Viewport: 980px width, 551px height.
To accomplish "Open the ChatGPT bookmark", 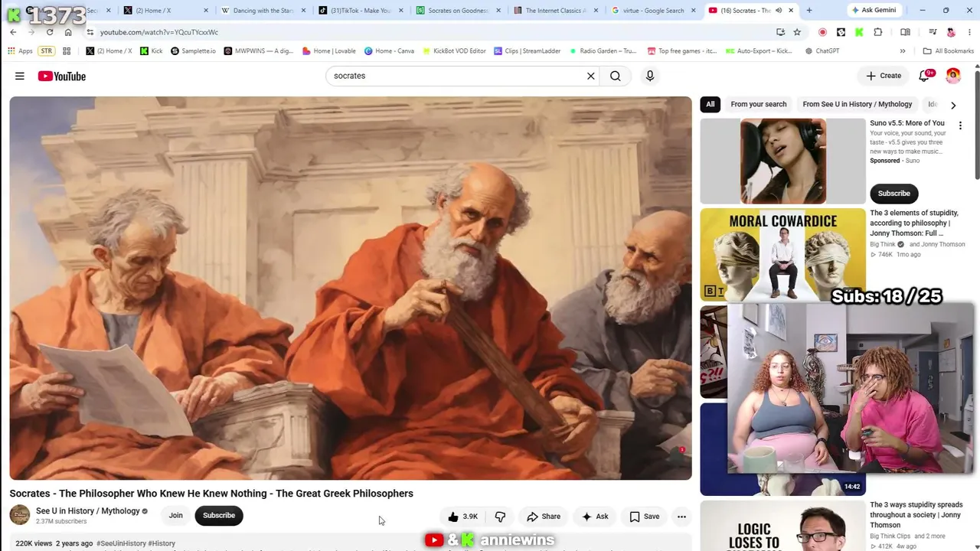I will tap(822, 51).
